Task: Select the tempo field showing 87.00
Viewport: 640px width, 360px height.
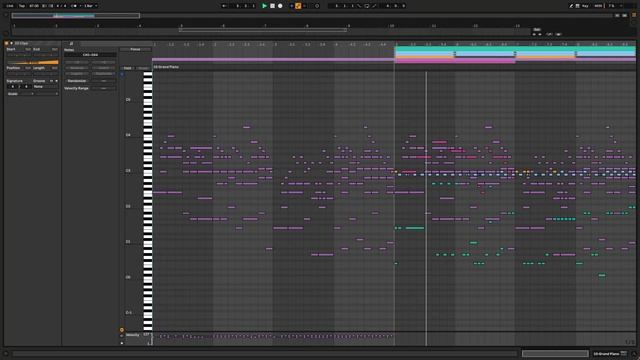Action: point(33,6)
